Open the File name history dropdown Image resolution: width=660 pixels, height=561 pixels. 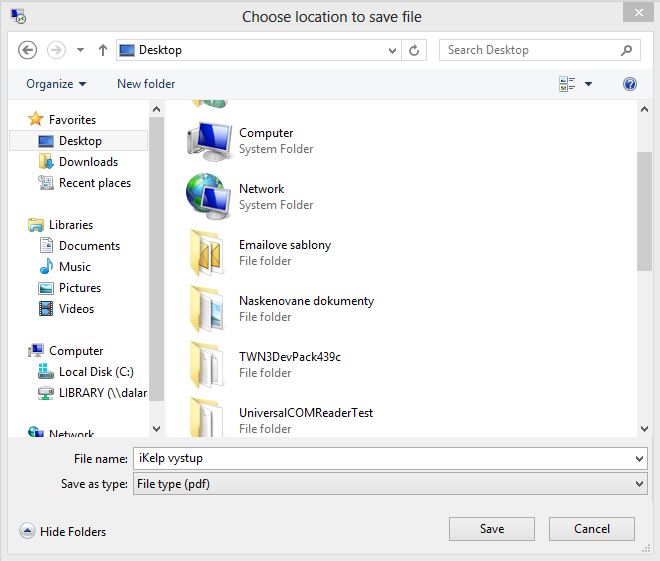click(x=639, y=459)
